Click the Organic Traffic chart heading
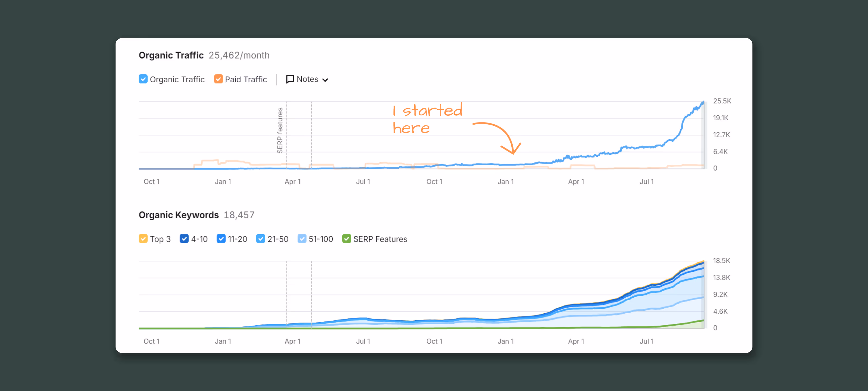Viewport: 868px width, 391px height. click(x=171, y=55)
